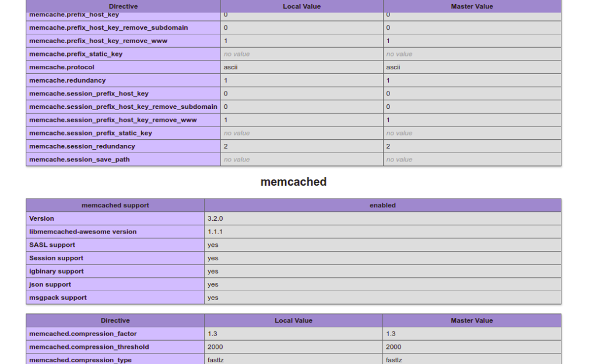Click the memcache.session_prefix_static_key directive name
This screenshot has height=364, width=597.
(x=90, y=133)
